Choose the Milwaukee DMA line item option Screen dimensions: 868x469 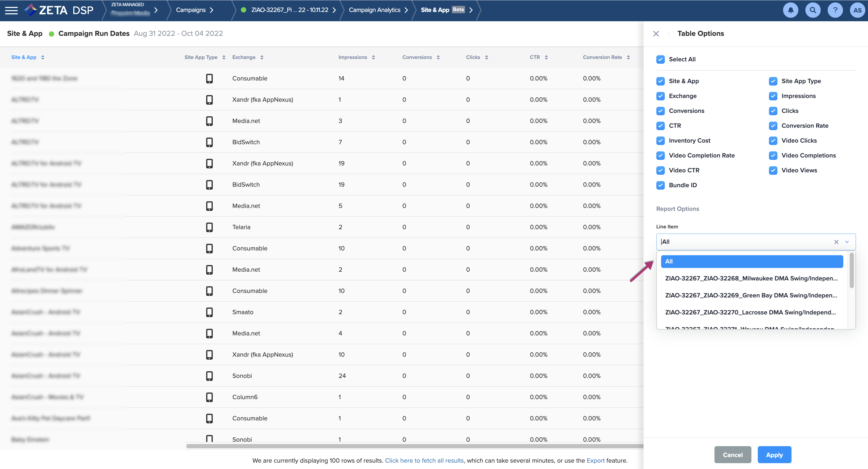[x=751, y=278]
